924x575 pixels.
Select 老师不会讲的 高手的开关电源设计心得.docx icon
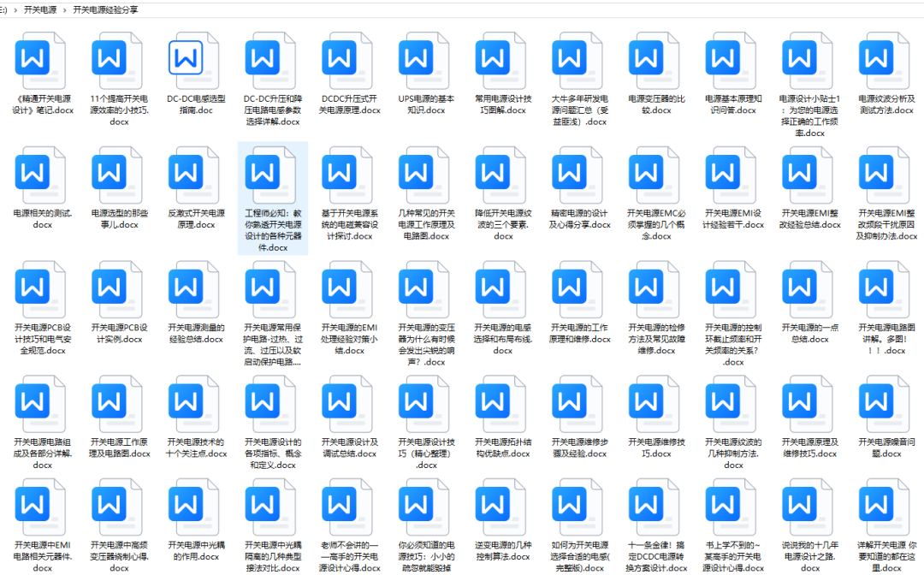[347, 507]
